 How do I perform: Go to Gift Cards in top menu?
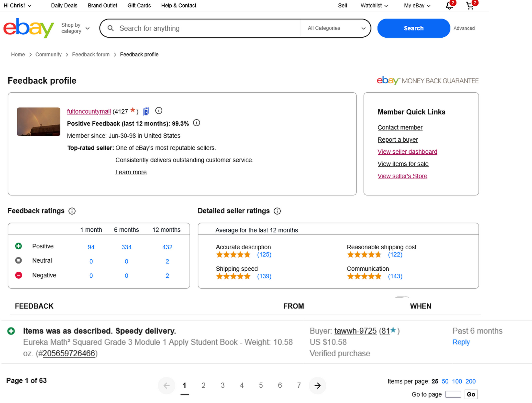coord(139,6)
